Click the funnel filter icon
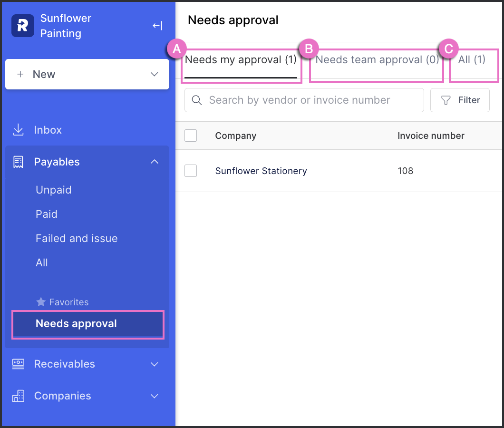 [x=446, y=100]
